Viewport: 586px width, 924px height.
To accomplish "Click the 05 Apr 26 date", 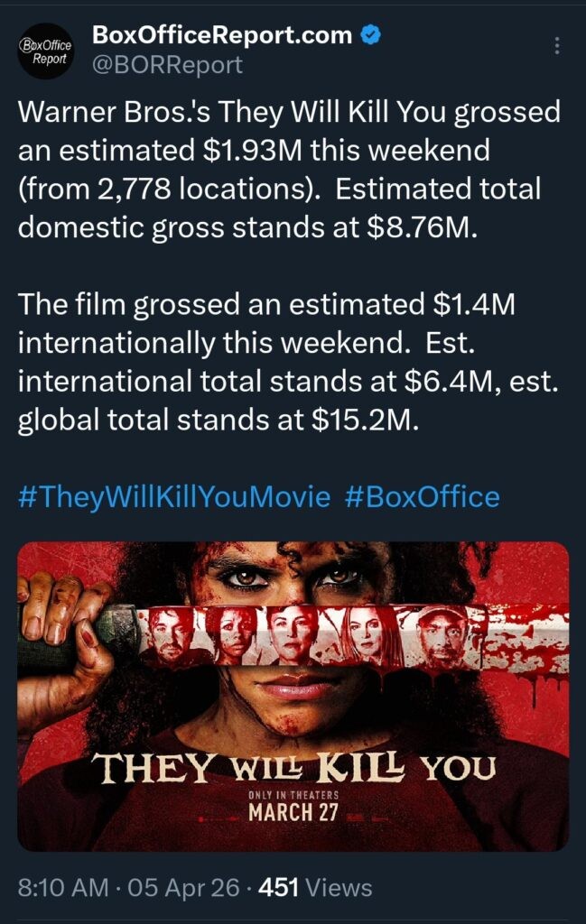I will [x=183, y=887].
